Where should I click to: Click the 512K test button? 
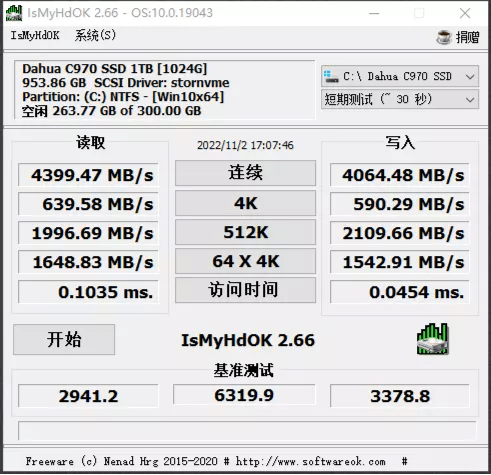coord(245,232)
